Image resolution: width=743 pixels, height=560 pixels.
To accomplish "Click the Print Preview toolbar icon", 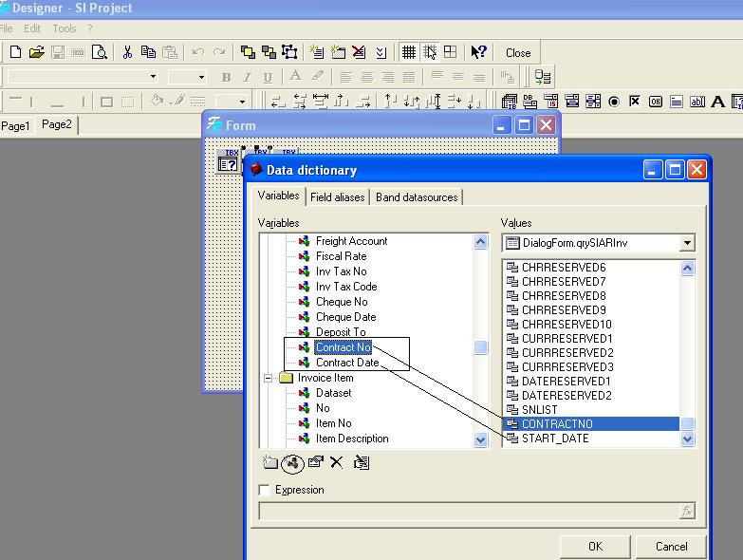I will pyautogui.click(x=101, y=52).
